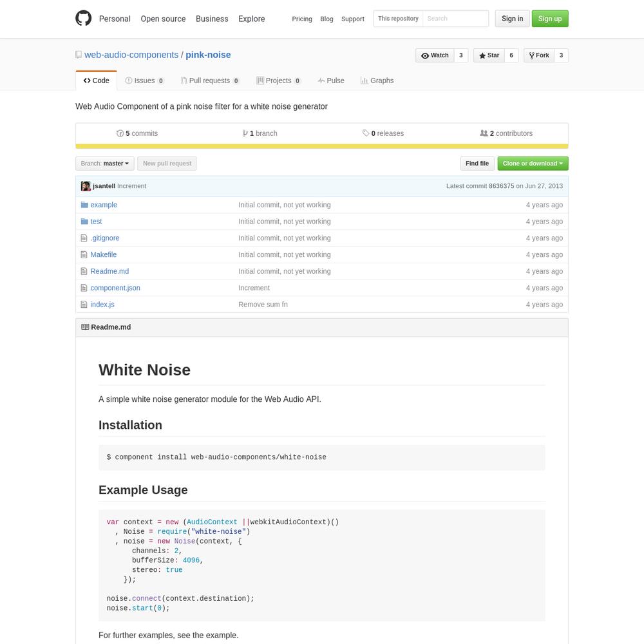Open the component.json file

(115, 288)
